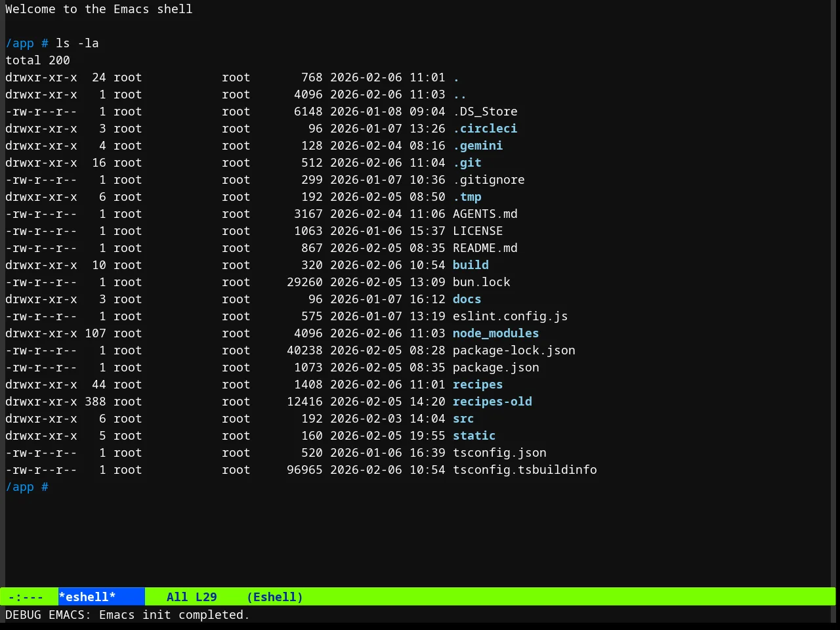Image resolution: width=840 pixels, height=630 pixels.
Task: Click the 2026-02-04 08:16 timestamp of .gemini
Action: [388, 145]
